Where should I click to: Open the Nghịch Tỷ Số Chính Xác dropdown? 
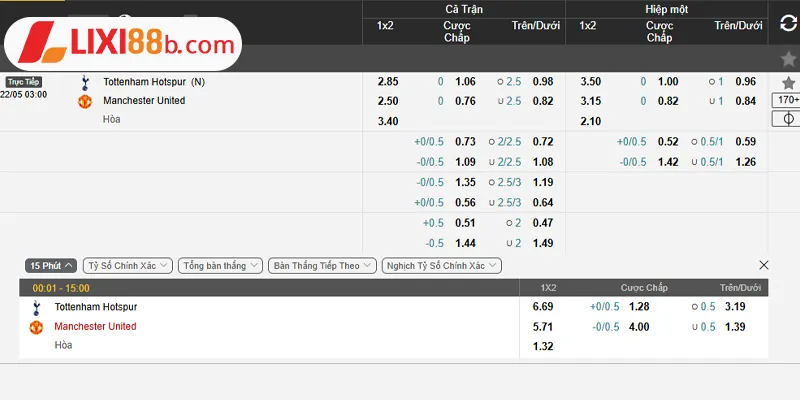[442, 266]
